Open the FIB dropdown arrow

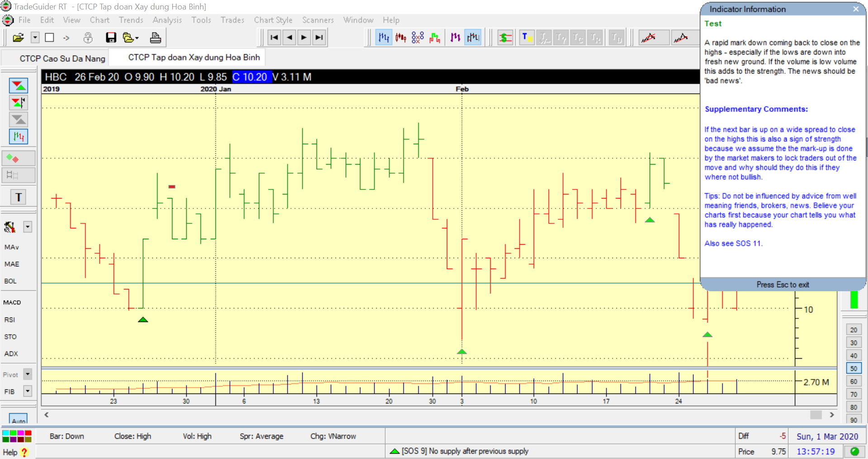click(x=28, y=391)
